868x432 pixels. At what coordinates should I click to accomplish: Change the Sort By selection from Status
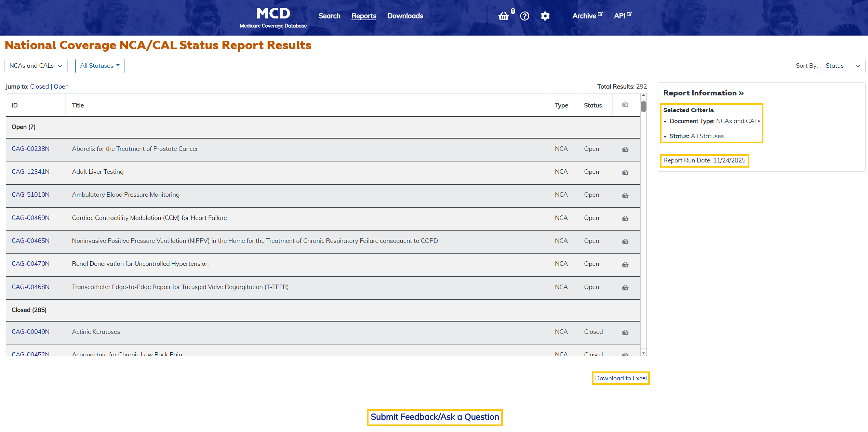click(842, 66)
